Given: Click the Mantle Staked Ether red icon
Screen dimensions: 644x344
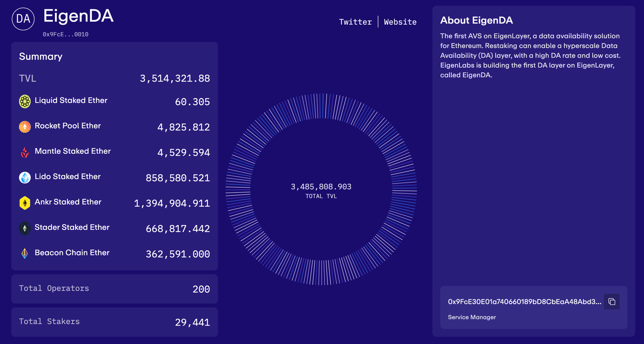Looking at the screenshot, I should pos(25,152).
